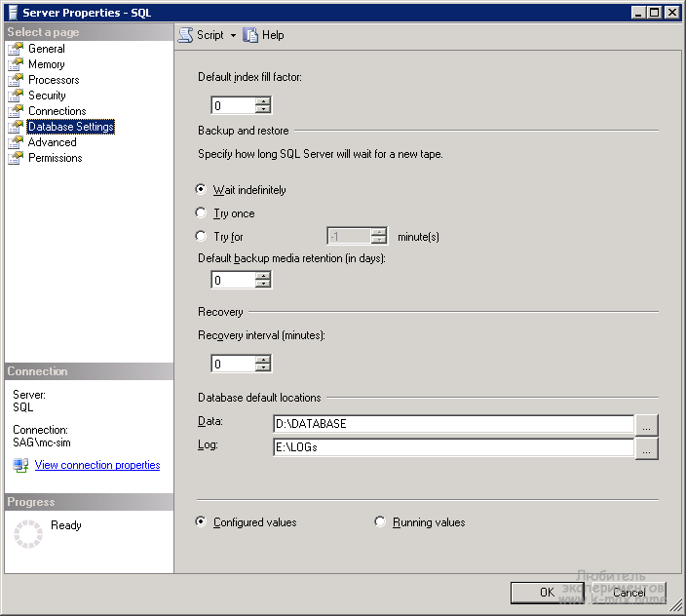Image resolution: width=686 pixels, height=616 pixels.
Task: Click the Try for minutes value field
Action: (x=349, y=237)
